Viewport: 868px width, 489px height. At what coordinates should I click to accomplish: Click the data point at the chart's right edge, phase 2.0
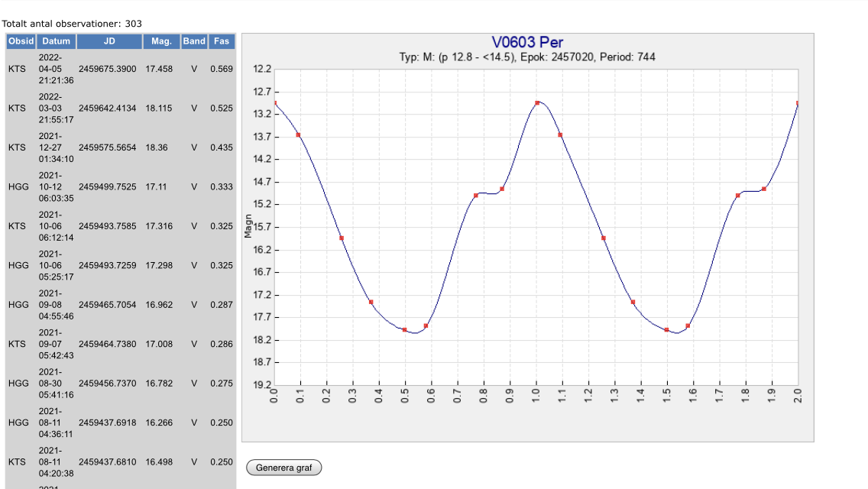coord(798,103)
